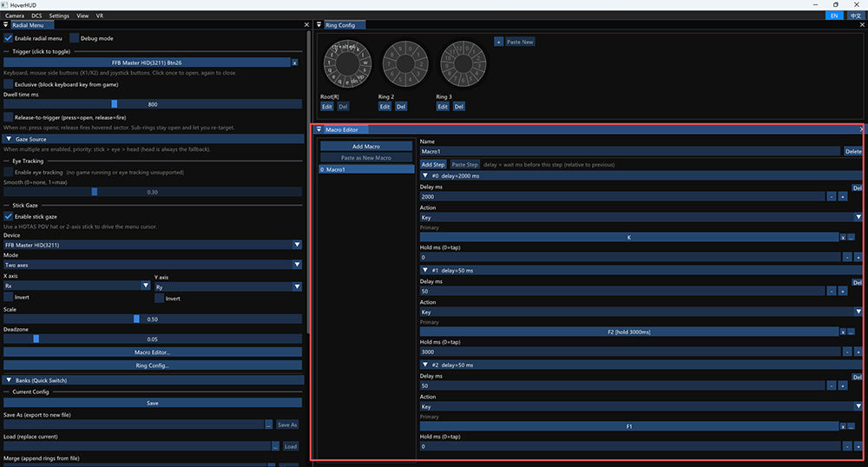Open the Mode dropdown showing Two axes
The image size is (868, 467).
click(153, 265)
